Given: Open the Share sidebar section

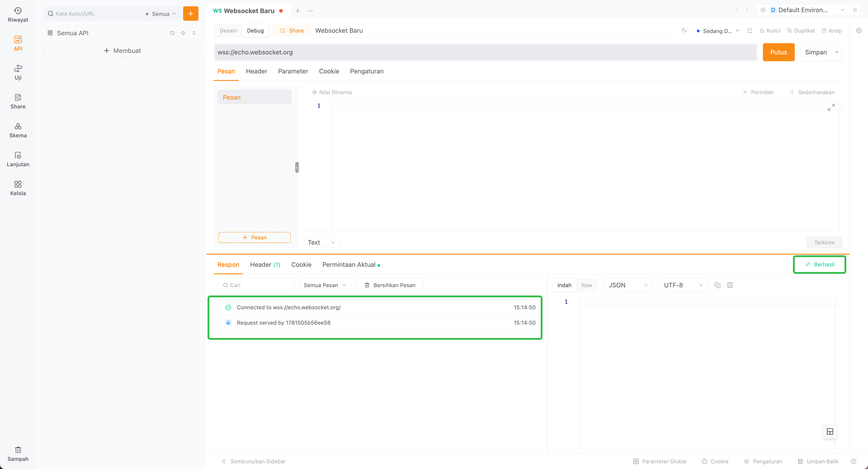Looking at the screenshot, I should pyautogui.click(x=18, y=102).
